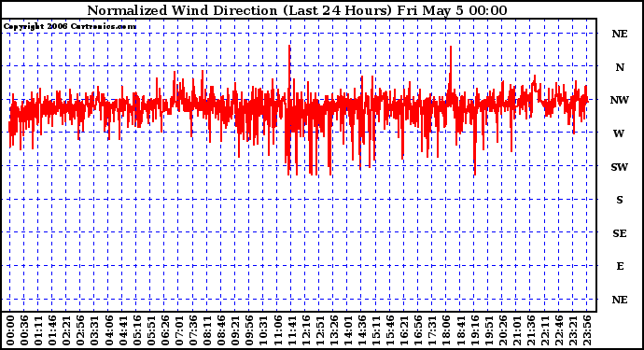Image resolution: width=644 pixels, height=350 pixels.
Task: Click the time label '02:56'
Action: pyautogui.click(x=80, y=330)
